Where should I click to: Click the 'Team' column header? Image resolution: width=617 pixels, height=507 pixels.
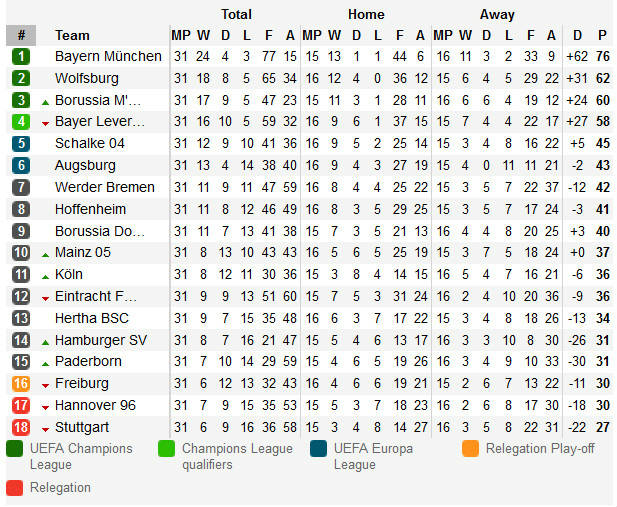pyautogui.click(x=72, y=35)
